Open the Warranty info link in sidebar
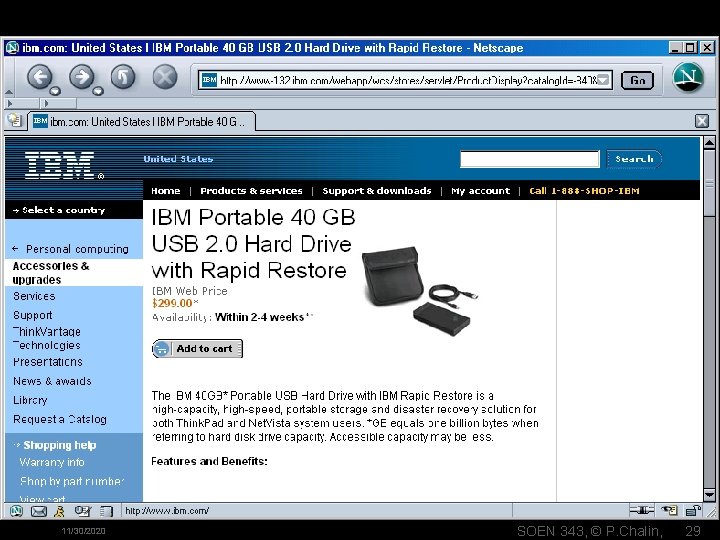 (52, 462)
